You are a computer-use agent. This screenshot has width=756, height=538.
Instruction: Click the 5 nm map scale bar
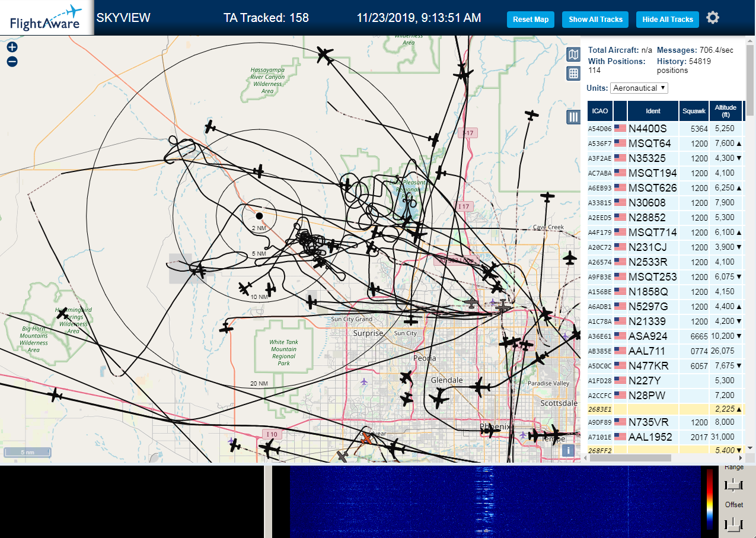click(27, 453)
